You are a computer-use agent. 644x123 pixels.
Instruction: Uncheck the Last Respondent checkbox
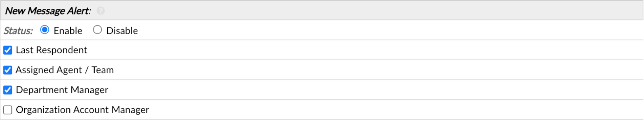coord(8,50)
